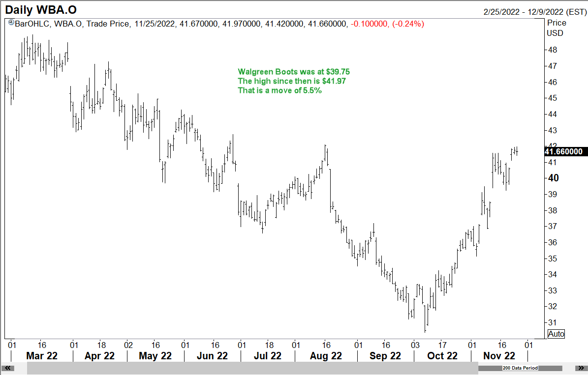Screen dimensions: 588x375
Task: Click the Nov 22 month label
Action: [x=499, y=356]
